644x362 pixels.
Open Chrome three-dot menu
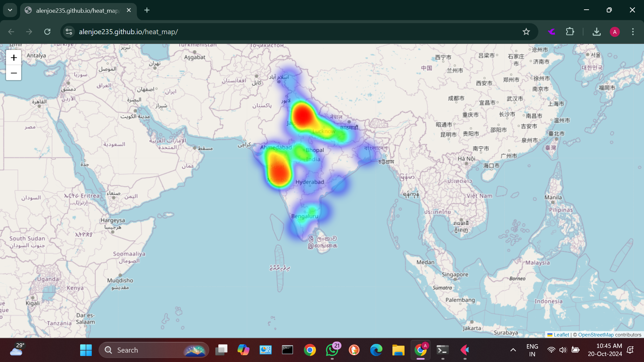pyautogui.click(x=633, y=32)
